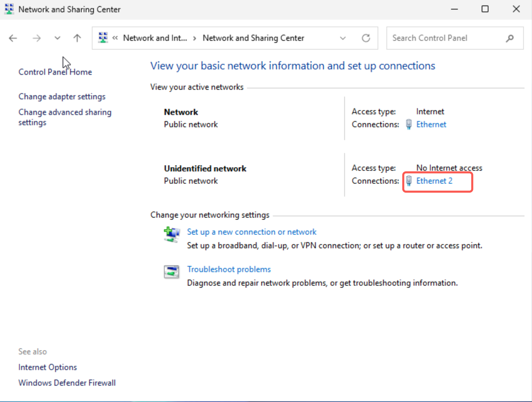Viewport: 532px width, 402px height.
Task: Click the Network and Int... breadcrumb
Action: pyautogui.click(x=155, y=38)
